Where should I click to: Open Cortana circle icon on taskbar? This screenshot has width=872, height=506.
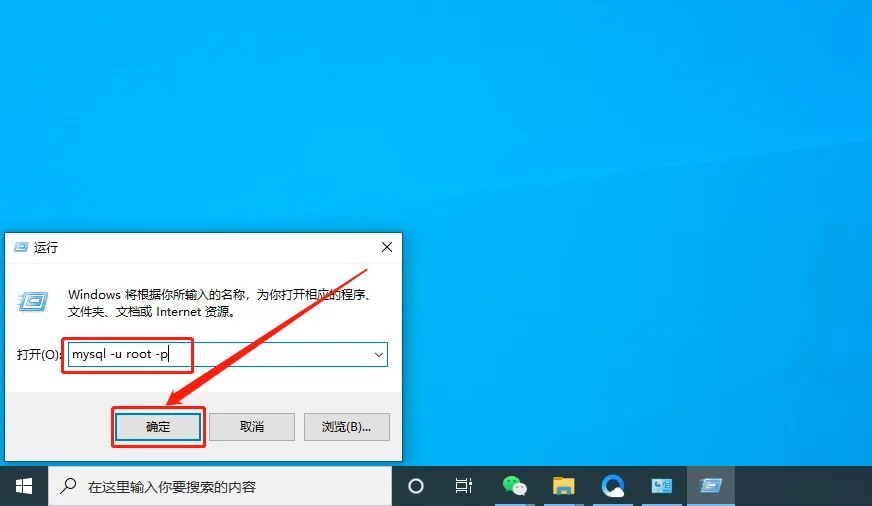[416, 487]
